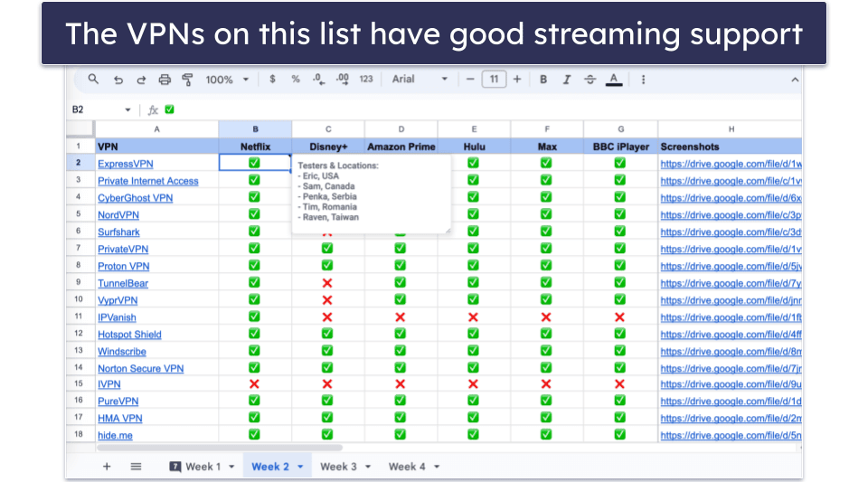Select the paint format roller icon
Screen dimensions: 868x482
pyautogui.click(x=188, y=80)
